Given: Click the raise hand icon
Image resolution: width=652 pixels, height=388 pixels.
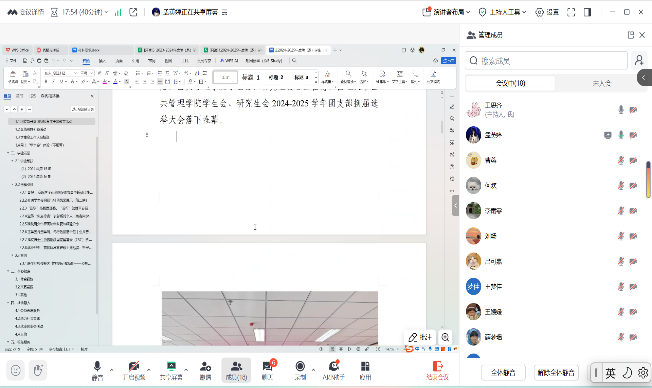Looking at the screenshot, I should [38, 370].
